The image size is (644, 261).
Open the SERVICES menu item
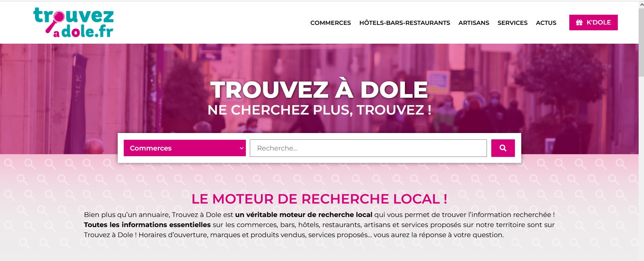pyautogui.click(x=513, y=23)
